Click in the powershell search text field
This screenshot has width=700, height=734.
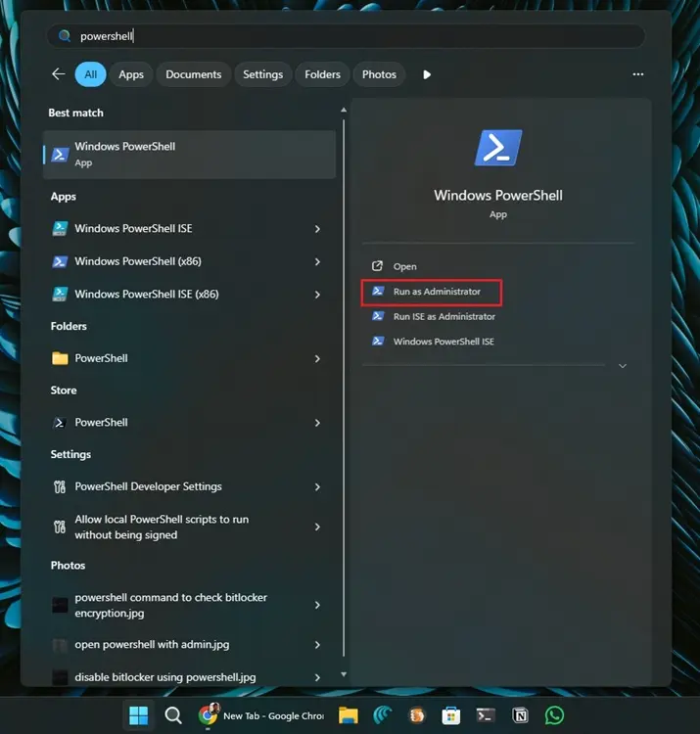pos(347,36)
